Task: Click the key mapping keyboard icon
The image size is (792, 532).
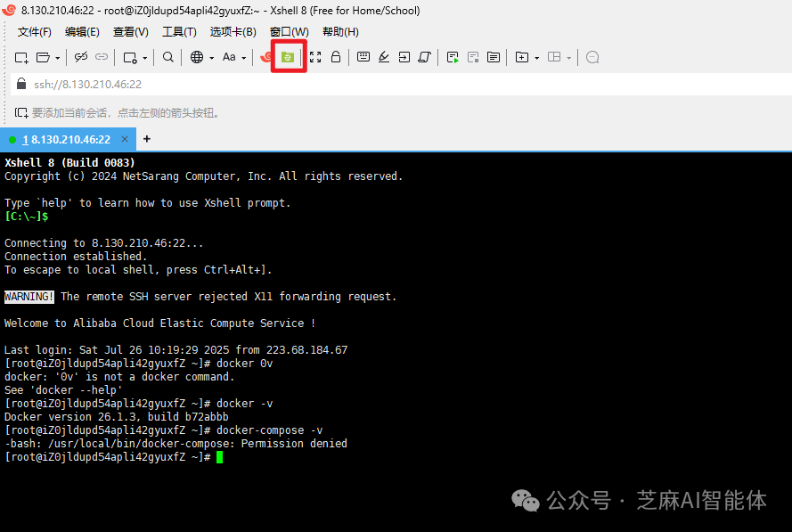Action: [363, 56]
